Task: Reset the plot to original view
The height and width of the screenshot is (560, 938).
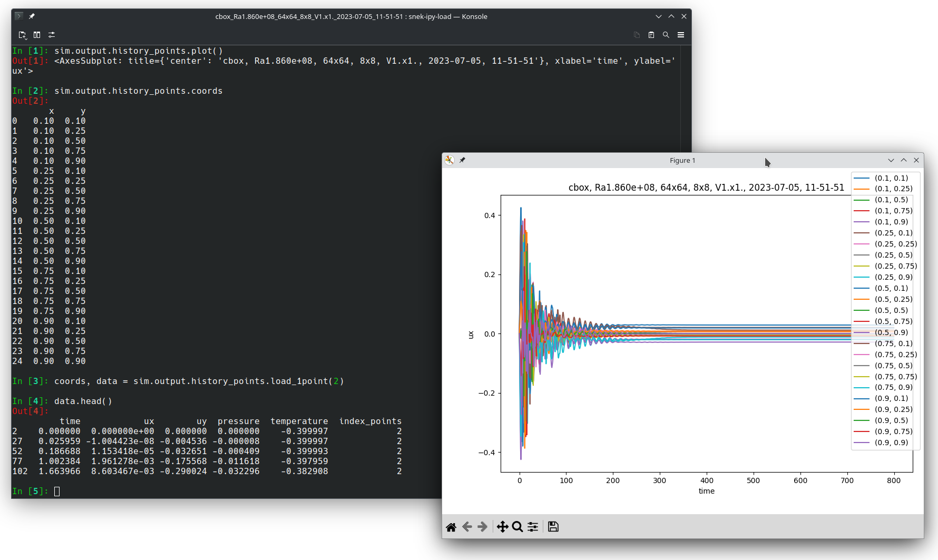Action: [451, 527]
